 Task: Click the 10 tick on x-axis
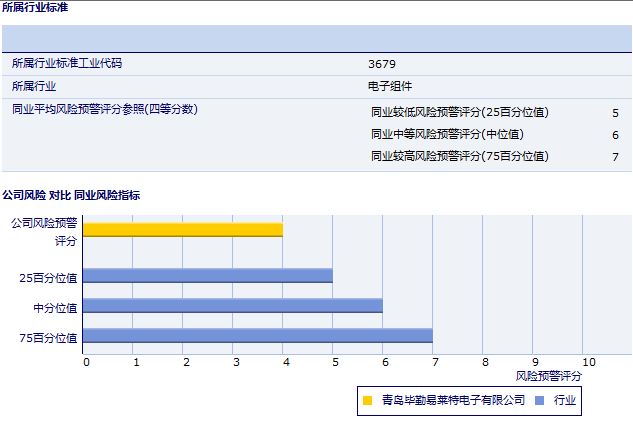click(x=588, y=362)
